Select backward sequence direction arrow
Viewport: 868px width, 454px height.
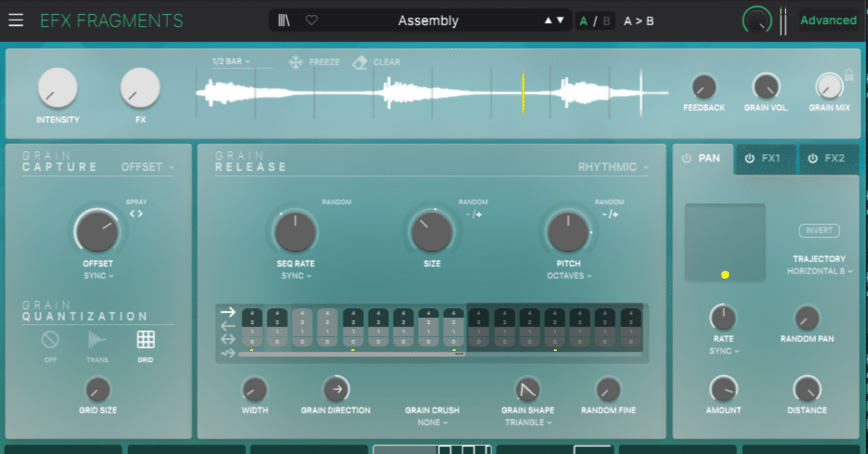[x=228, y=326]
